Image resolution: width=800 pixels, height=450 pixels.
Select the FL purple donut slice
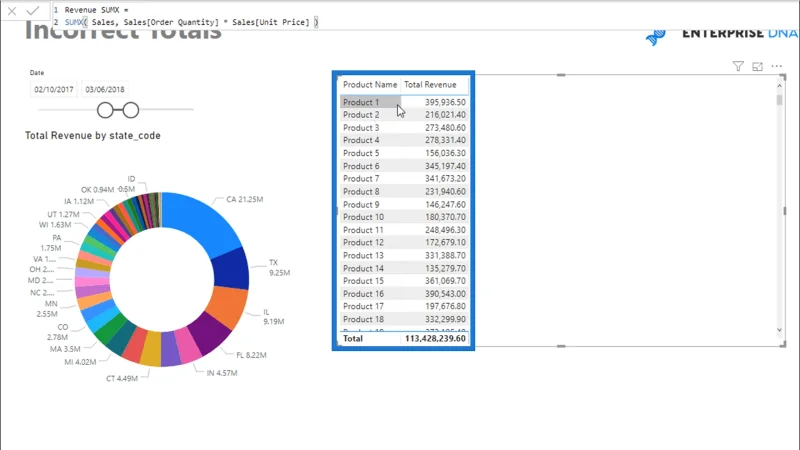click(210, 333)
